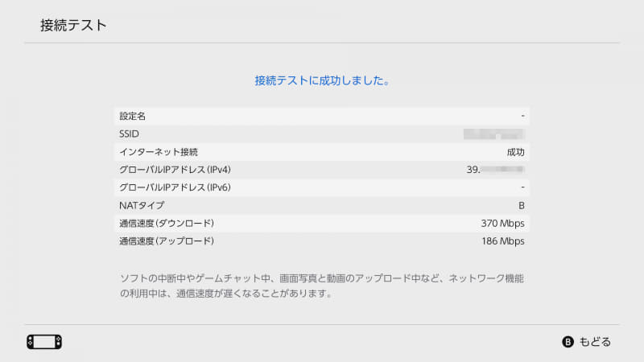Select the 設定名 row label
644x362 pixels.
click(132, 116)
